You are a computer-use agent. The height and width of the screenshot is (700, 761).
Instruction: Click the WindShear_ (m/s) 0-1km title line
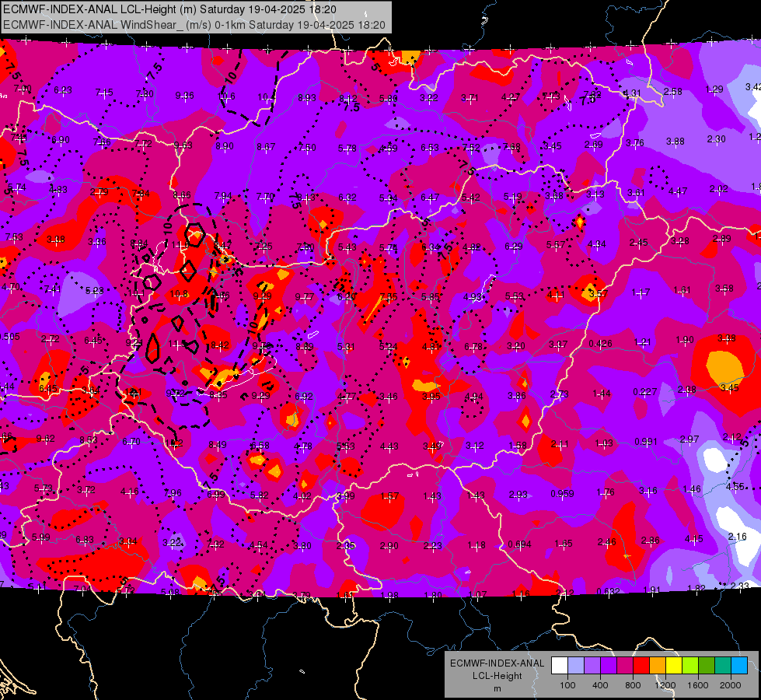point(194,25)
